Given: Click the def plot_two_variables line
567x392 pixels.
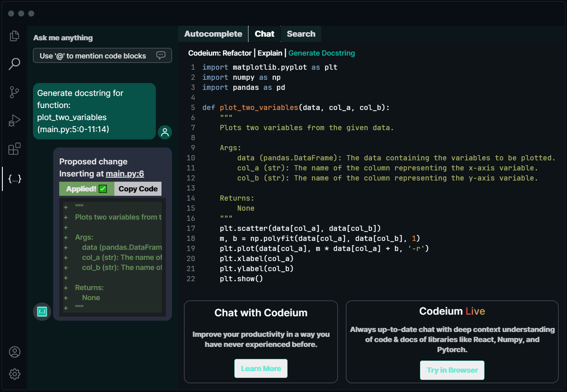Looking at the screenshot, I should [296, 108].
